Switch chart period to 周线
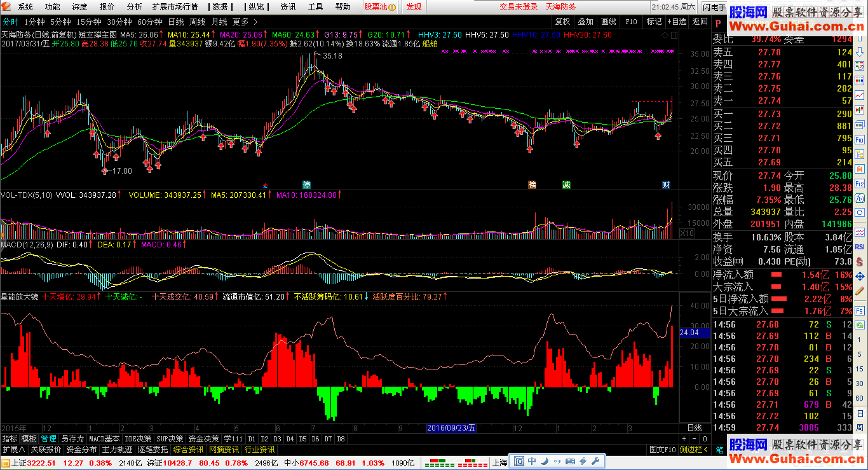 [198, 21]
